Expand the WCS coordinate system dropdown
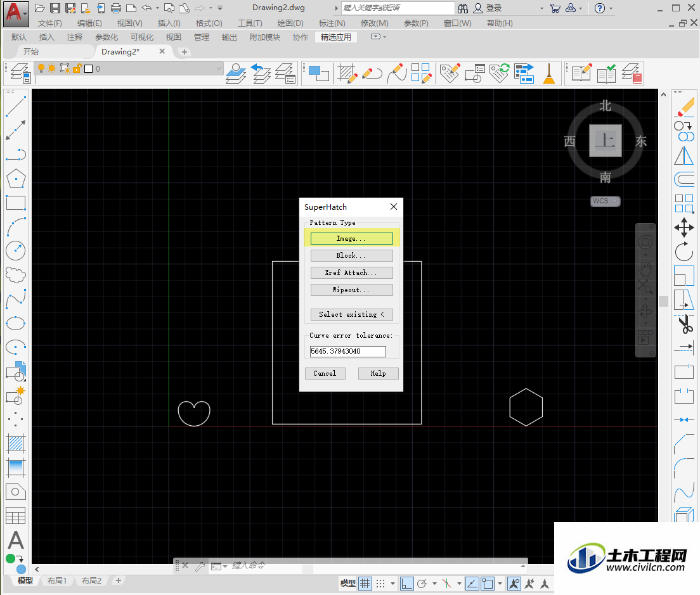700x595 pixels. coord(615,201)
